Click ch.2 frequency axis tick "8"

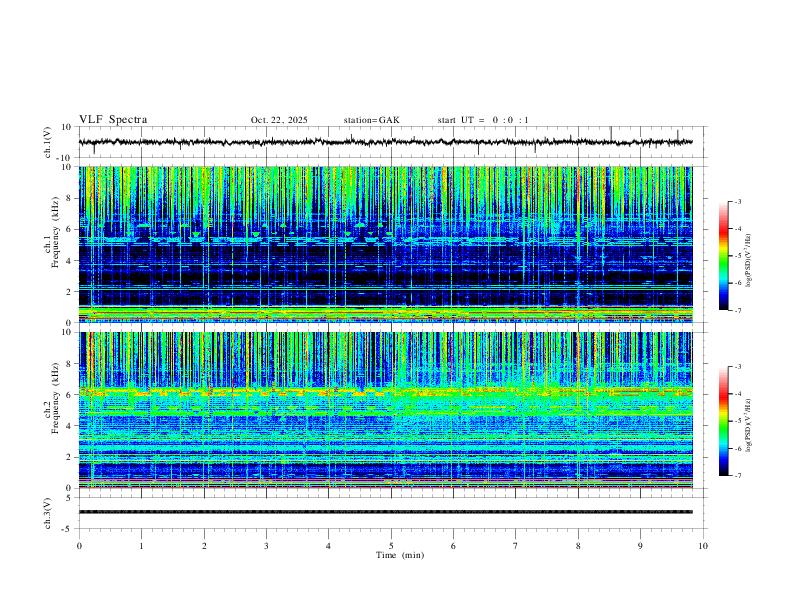click(x=69, y=364)
